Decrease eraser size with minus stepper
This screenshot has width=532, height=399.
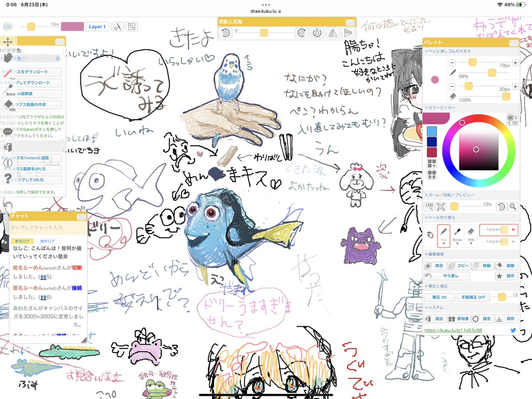pyautogui.click(x=453, y=86)
